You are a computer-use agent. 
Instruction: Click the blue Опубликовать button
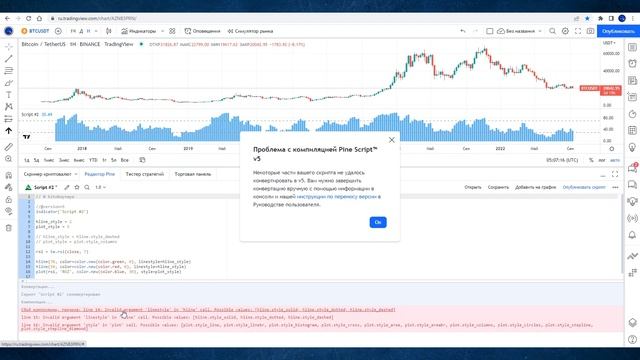click(x=618, y=31)
